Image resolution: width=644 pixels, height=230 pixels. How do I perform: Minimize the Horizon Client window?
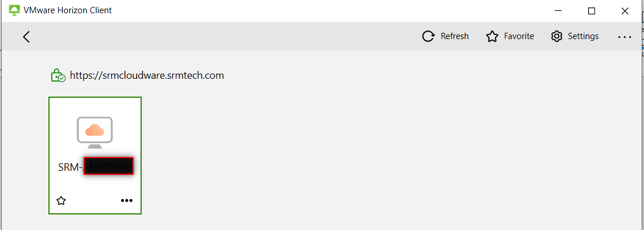(x=558, y=11)
